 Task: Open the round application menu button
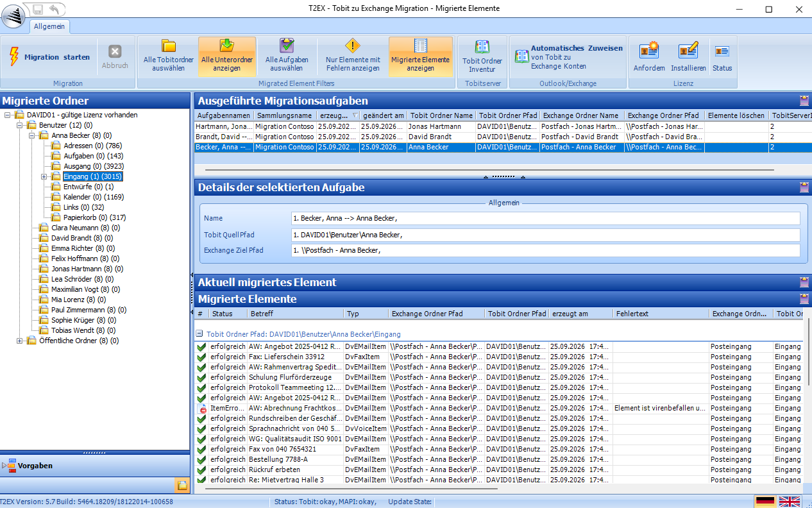14,15
